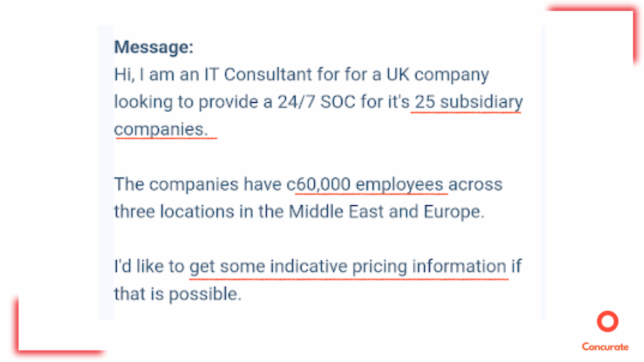Click the light blue left message bar
The height and width of the screenshot is (362, 644).
(106, 173)
